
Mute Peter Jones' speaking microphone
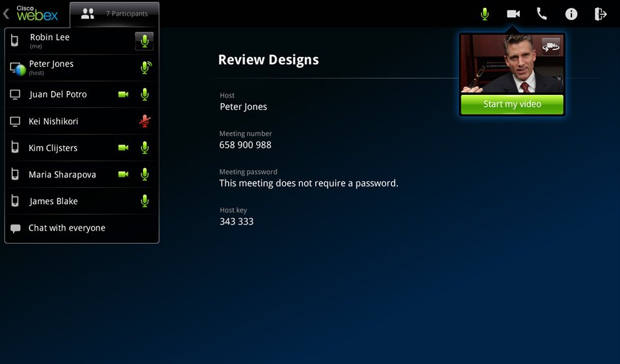pyautogui.click(x=145, y=67)
